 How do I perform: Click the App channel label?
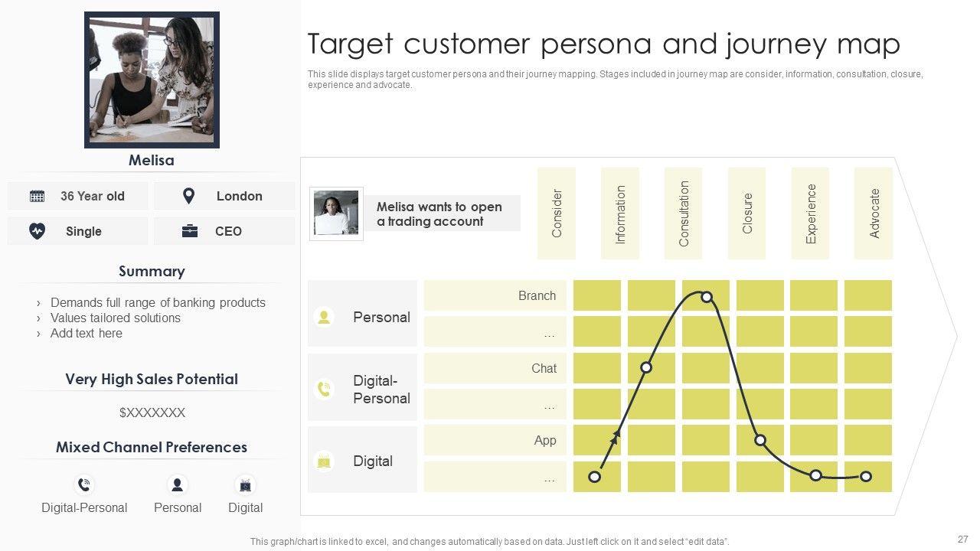544,440
